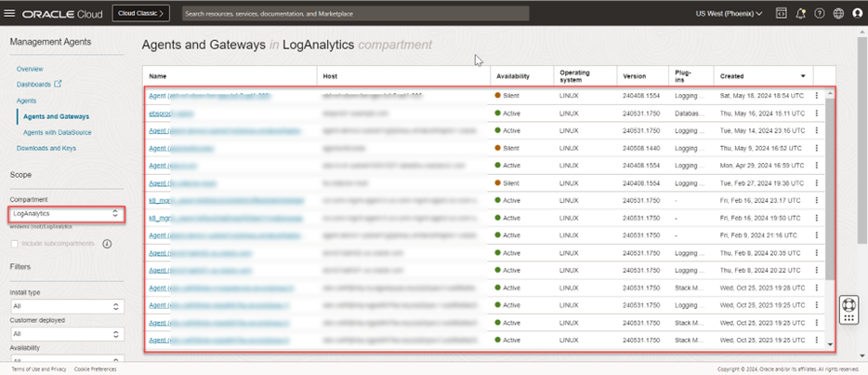
Task: Open Terms of Use and Privacy link
Action: click(x=39, y=368)
